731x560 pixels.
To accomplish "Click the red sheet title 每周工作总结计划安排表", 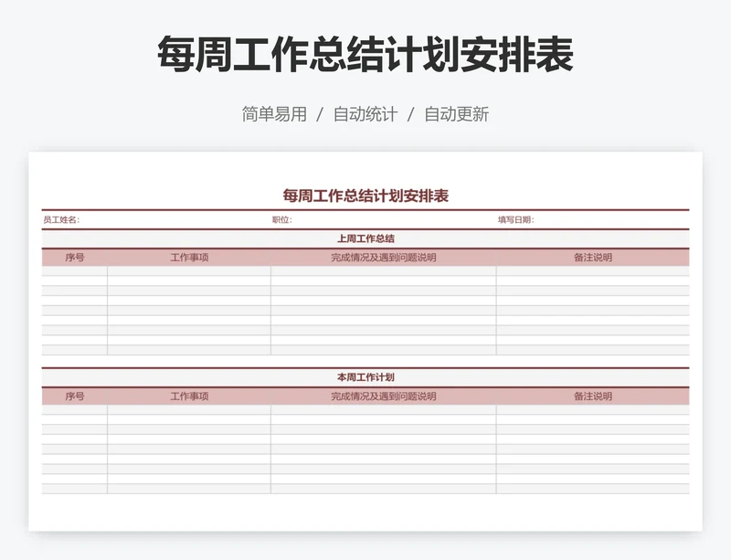I will tap(365, 195).
